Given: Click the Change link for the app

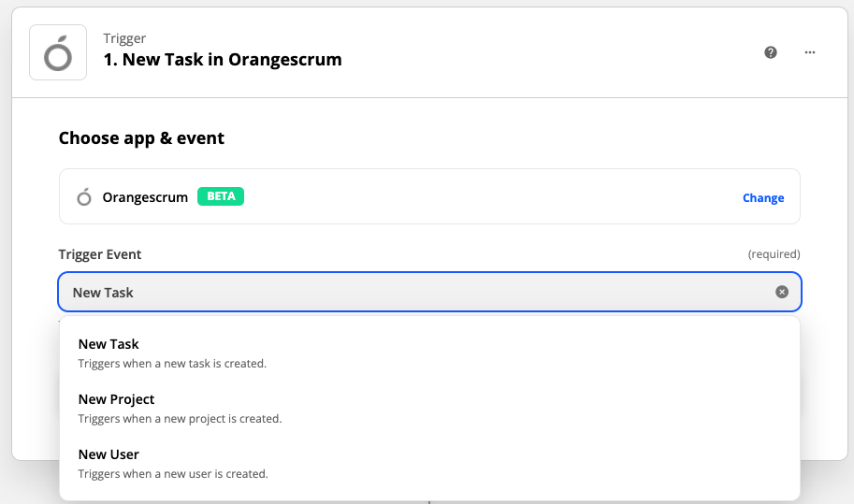Looking at the screenshot, I should tap(763, 197).
